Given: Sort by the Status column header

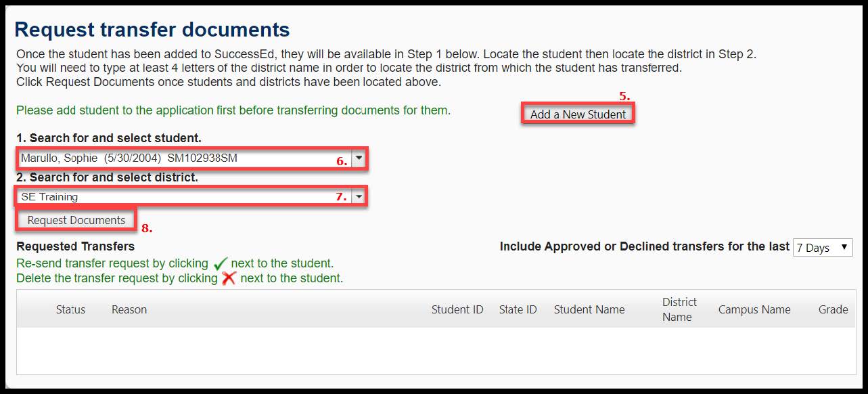Looking at the screenshot, I should click(x=70, y=309).
